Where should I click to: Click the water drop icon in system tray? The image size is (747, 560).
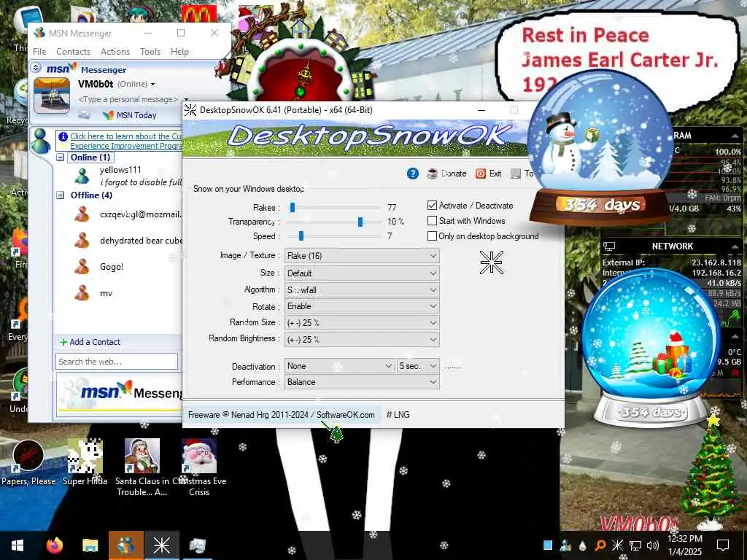[x=583, y=545]
